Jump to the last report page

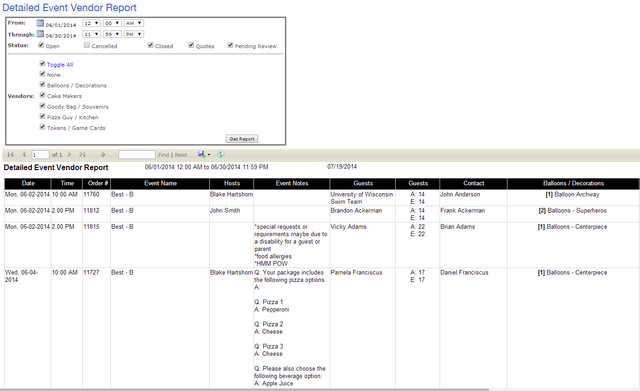coord(82,154)
